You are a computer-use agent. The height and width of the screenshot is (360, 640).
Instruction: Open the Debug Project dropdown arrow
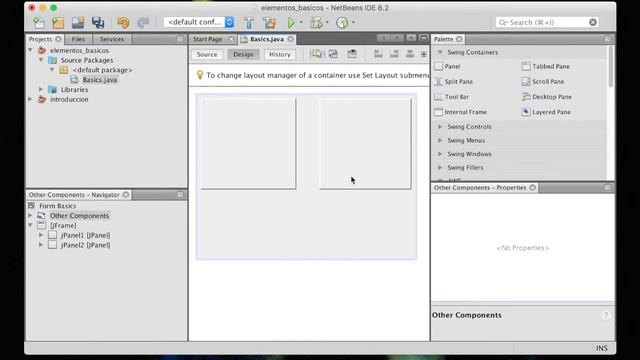[327, 22]
